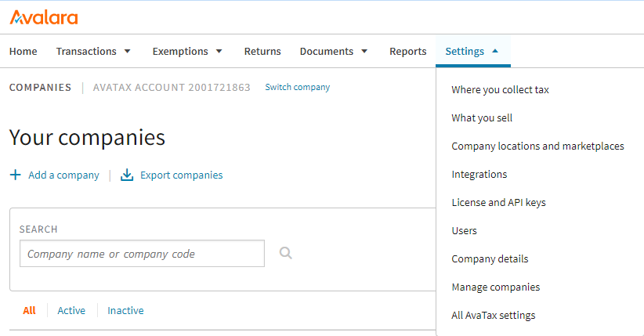
Task: Click the plus icon beside Add a company
Action: tap(15, 175)
